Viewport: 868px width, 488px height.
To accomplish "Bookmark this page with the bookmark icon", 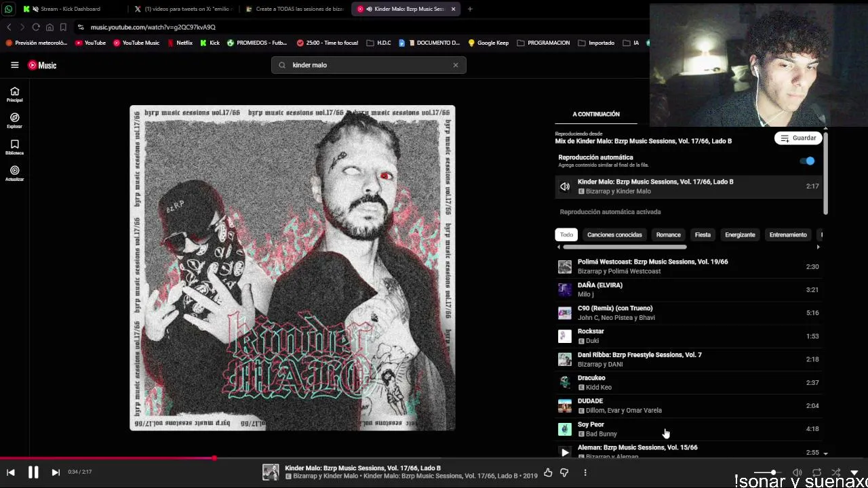I will click(x=63, y=27).
